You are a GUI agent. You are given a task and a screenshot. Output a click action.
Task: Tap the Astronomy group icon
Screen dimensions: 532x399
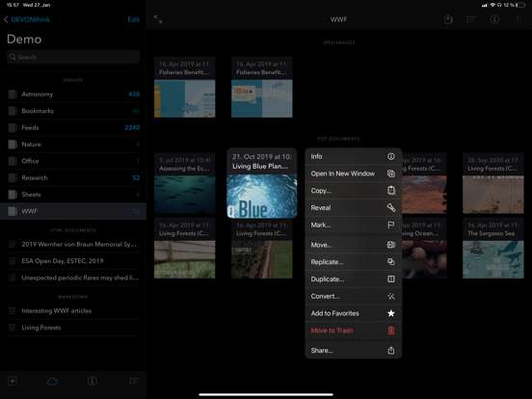pyautogui.click(x=13, y=94)
